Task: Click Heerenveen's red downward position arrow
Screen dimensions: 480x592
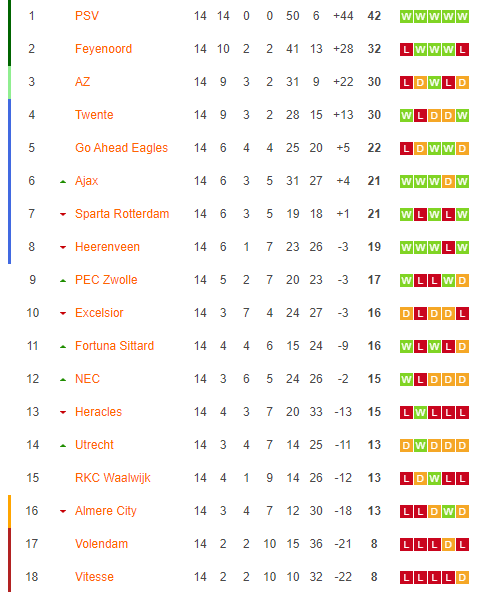Action: [63, 248]
